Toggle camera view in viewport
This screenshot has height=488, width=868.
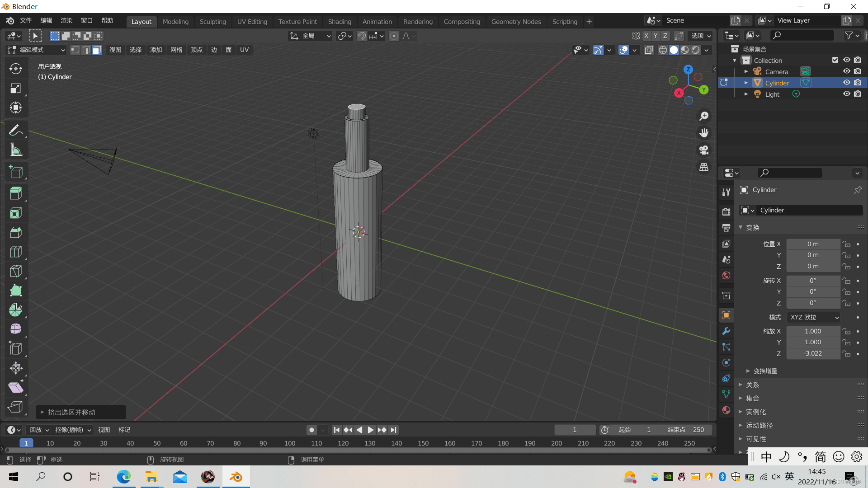pos(704,150)
